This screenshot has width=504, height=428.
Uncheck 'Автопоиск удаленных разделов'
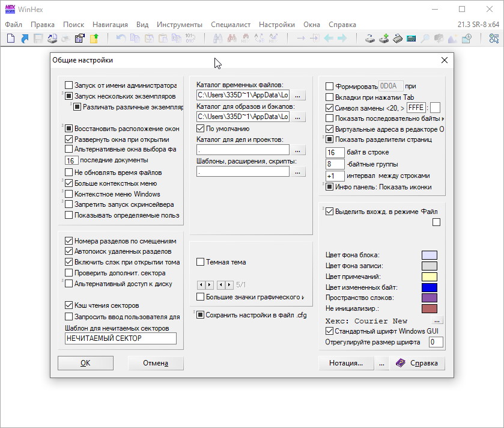pyautogui.click(x=68, y=251)
